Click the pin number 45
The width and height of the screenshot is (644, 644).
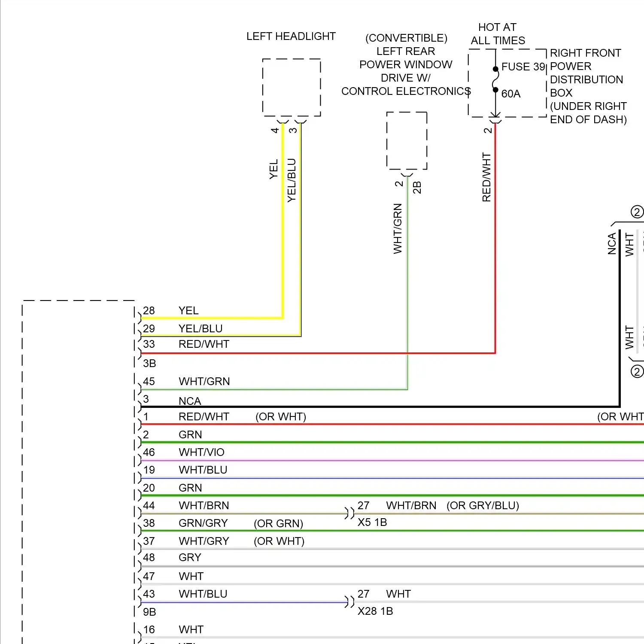coord(149,381)
